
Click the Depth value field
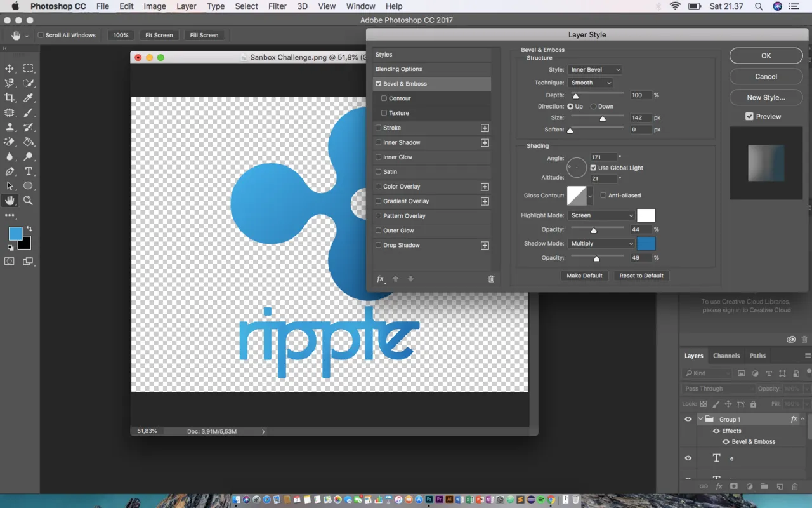641,95
